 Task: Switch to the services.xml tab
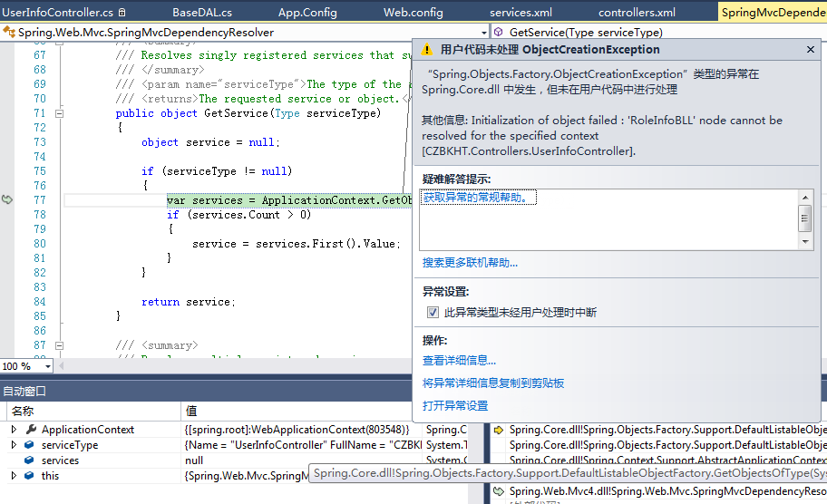point(521,13)
